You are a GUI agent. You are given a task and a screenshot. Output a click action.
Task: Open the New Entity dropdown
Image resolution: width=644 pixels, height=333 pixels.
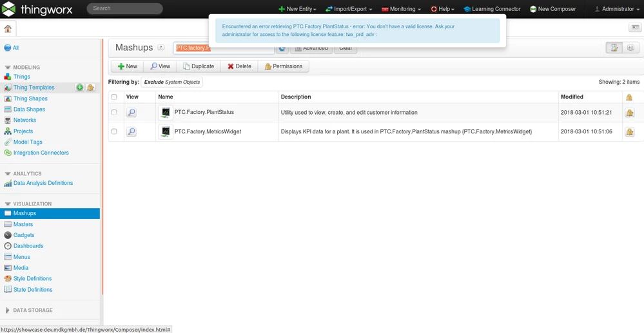pyautogui.click(x=297, y=9)
